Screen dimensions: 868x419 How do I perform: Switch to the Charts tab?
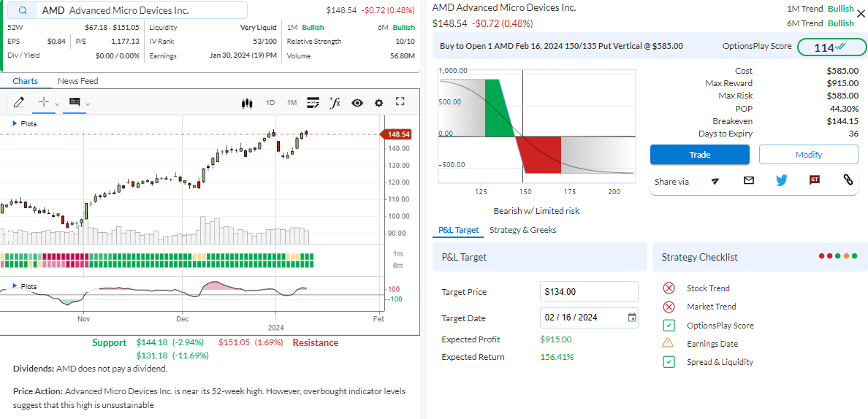[26, 81]
